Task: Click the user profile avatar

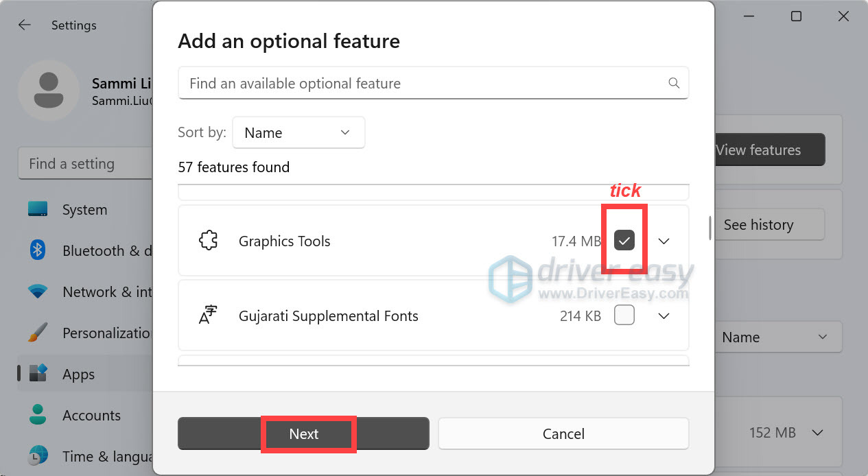Action: click(x=49, y=91)
